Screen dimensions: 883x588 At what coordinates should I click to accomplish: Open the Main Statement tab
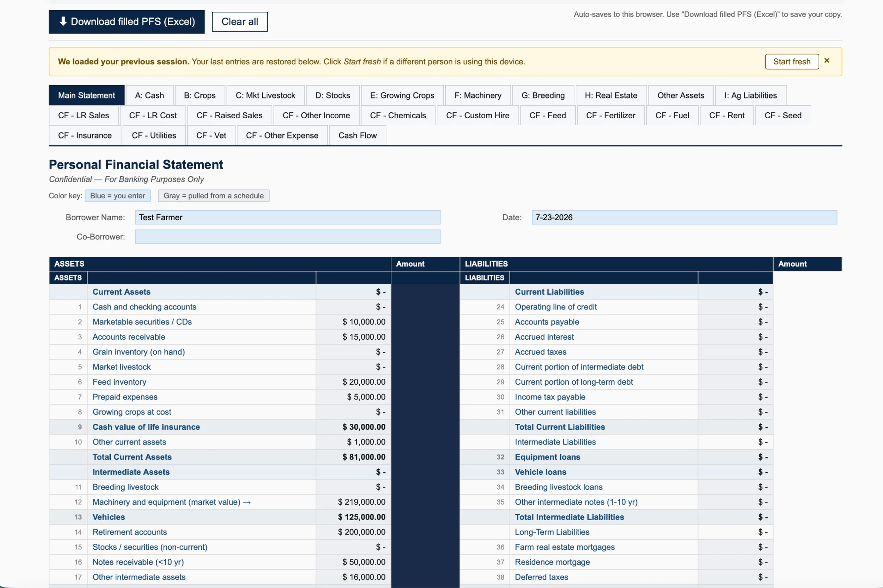pos(87,95)
